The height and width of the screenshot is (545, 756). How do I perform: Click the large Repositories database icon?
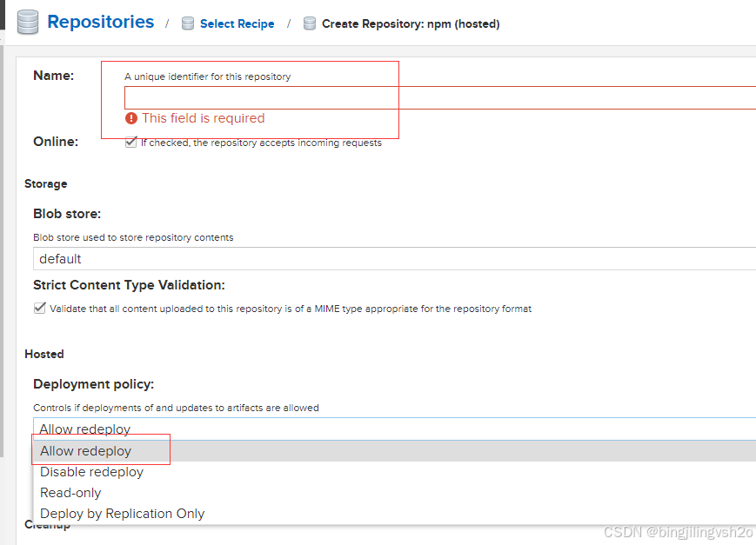click(28, 23)
